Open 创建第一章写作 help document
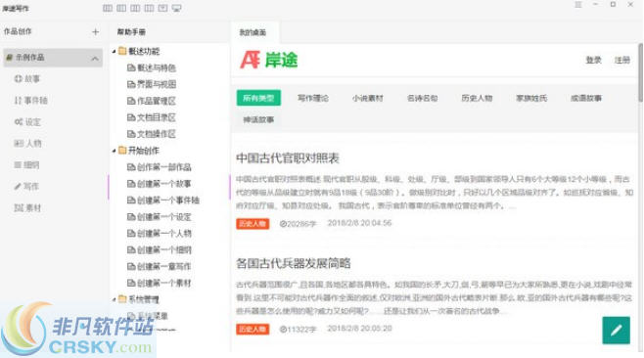 pos(160,266)
